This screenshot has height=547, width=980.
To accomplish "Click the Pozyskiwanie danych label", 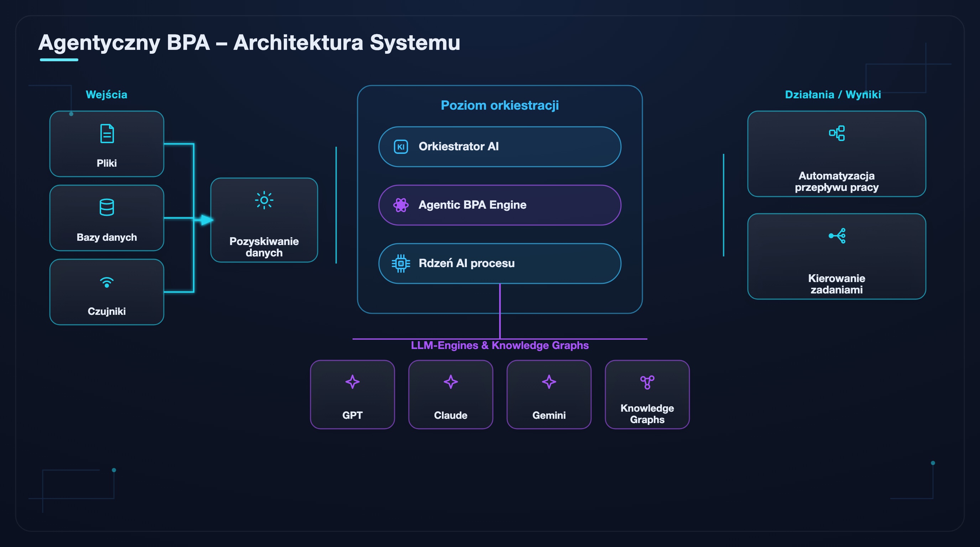I will pos(264,247).
